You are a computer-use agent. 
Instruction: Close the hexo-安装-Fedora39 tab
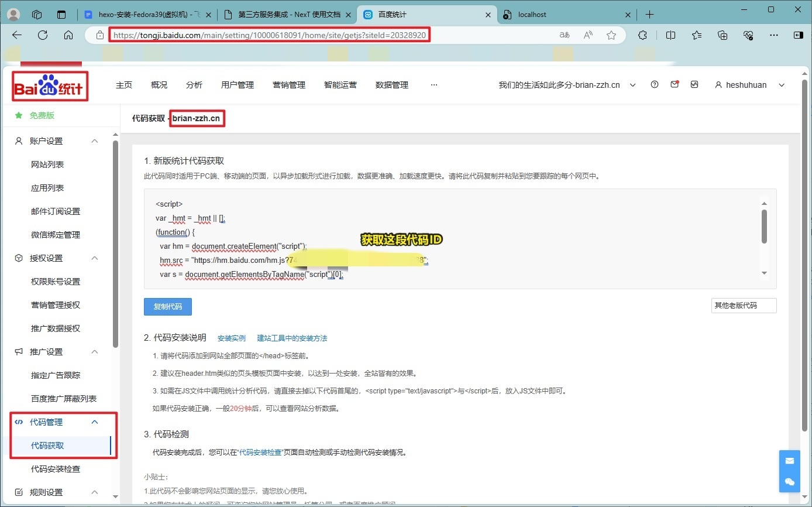[x=207, y=15]
